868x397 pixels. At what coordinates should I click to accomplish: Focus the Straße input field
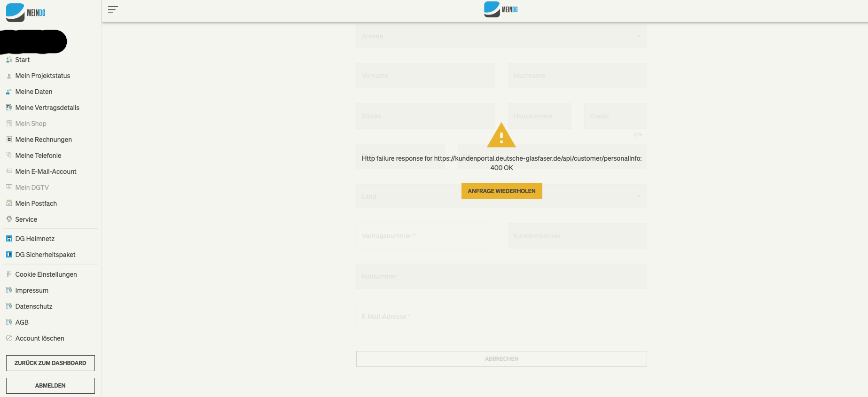pyautogui.click(x=426, y=116)
